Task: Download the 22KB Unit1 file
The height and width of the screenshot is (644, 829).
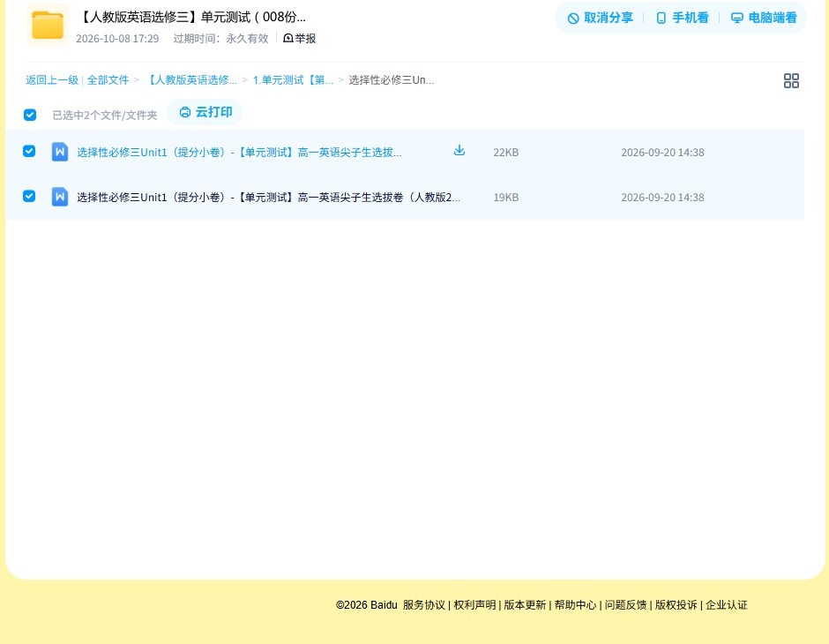Action: click(x=459, y=151)
